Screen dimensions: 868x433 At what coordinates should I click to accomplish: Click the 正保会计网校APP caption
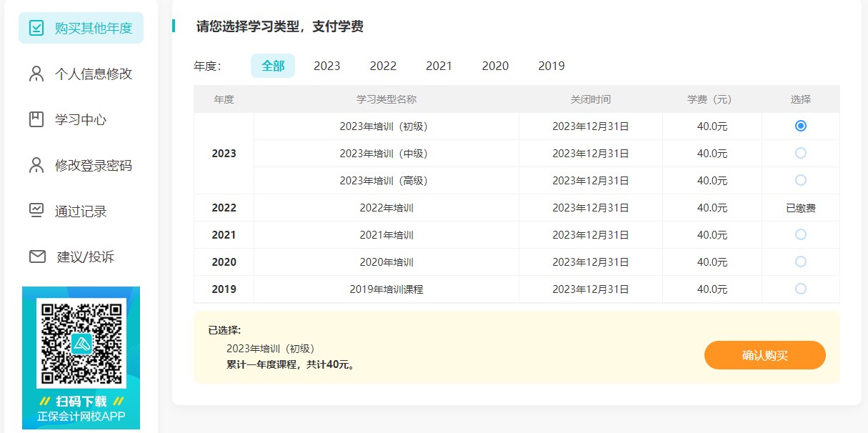click(x=81, y=417)
